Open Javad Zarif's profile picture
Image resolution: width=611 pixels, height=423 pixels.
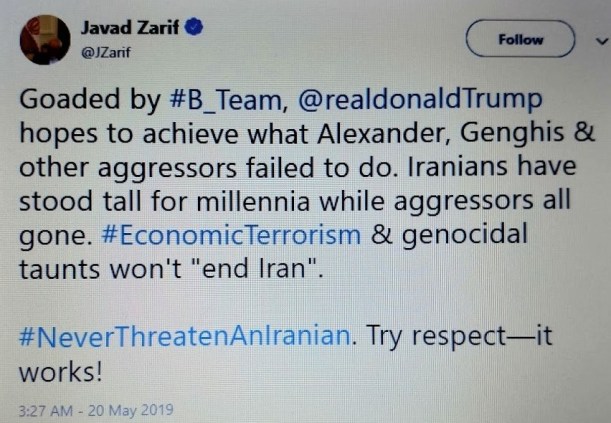(45, 39)
